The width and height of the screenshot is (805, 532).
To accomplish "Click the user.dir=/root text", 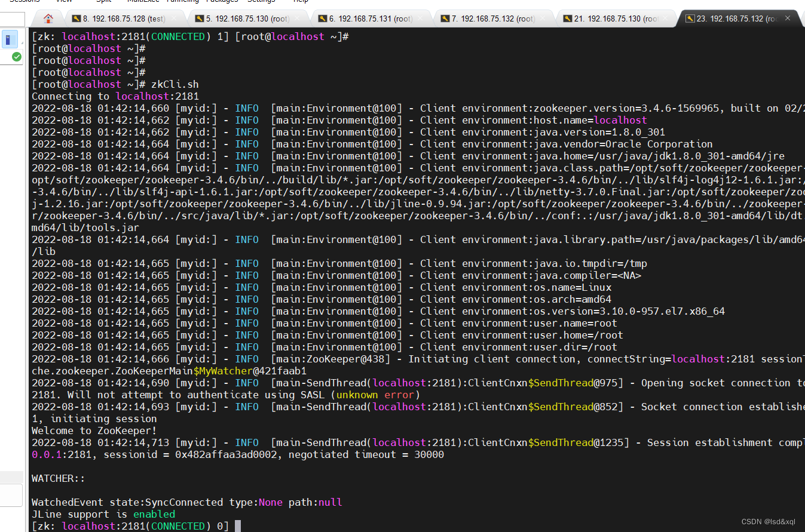I will (x=575, y=347).
